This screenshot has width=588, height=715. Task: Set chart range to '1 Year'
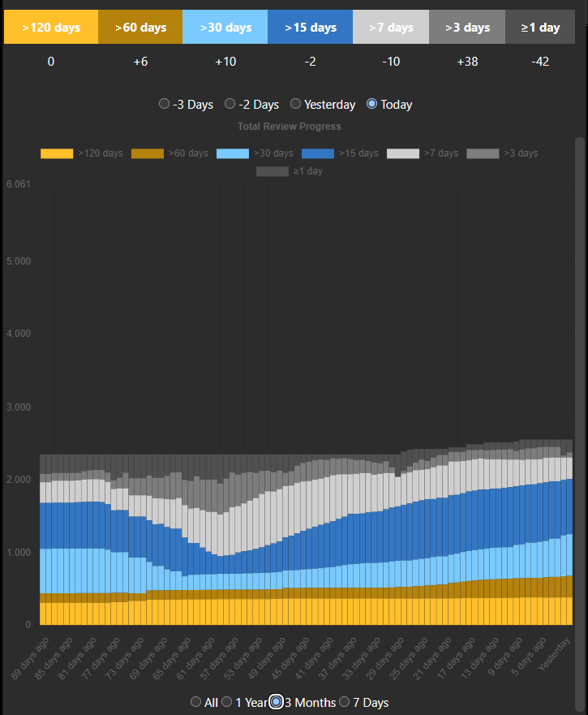point(227,702)
